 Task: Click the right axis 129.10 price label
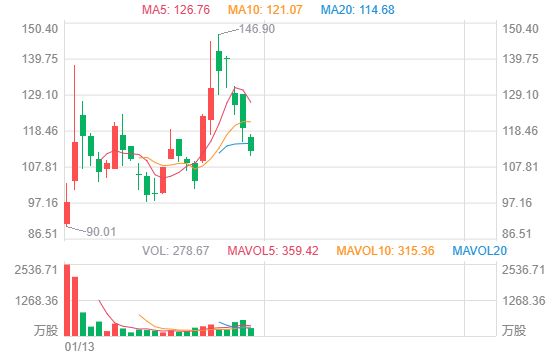click(x=520, y=95)
